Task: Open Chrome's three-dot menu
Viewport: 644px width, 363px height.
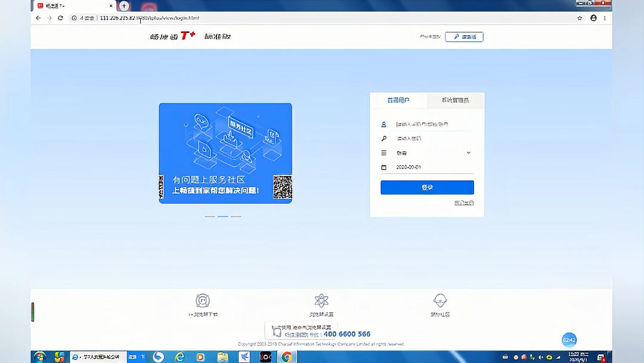Action: coord(605,18)
